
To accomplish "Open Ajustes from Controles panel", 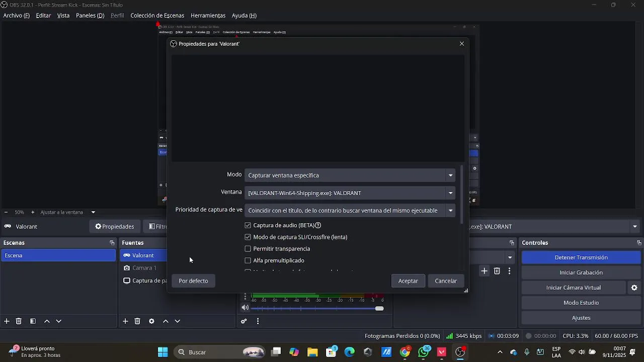I will [581, 318].
